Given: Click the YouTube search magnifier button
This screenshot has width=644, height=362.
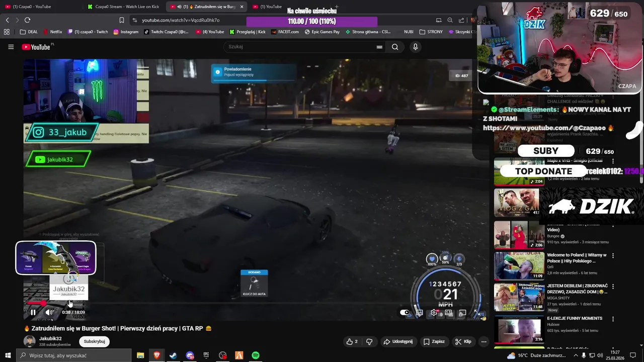Looking at the screenshot, I should [x=395, y=47].
